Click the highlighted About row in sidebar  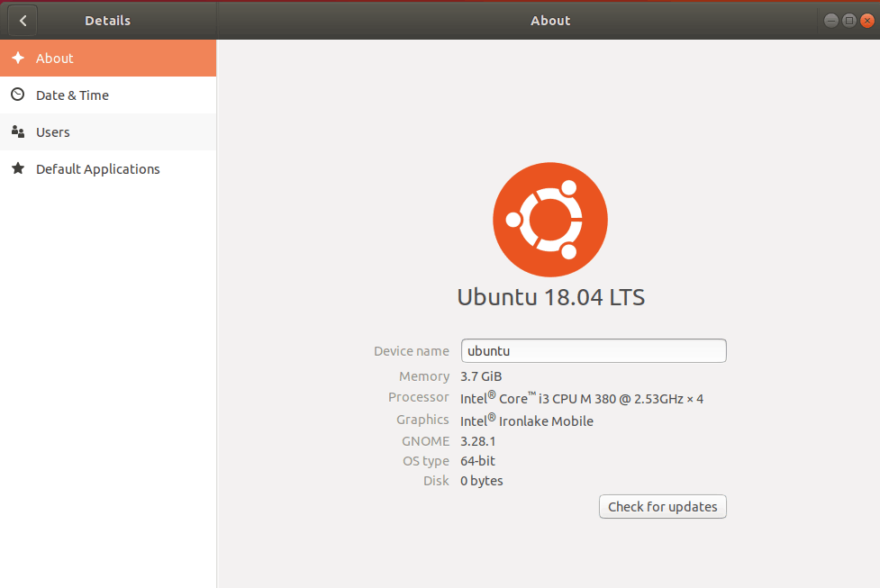pos(108,58)
